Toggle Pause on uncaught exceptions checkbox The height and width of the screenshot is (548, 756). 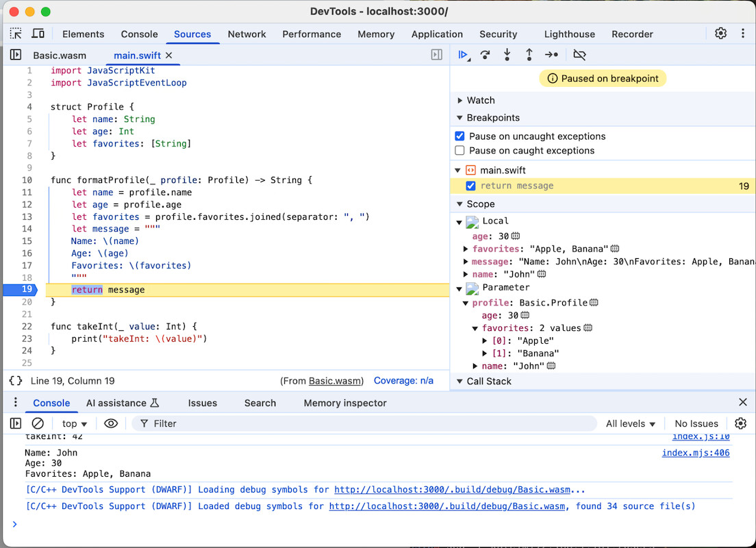pyautogui.click(x=459, y=136)
